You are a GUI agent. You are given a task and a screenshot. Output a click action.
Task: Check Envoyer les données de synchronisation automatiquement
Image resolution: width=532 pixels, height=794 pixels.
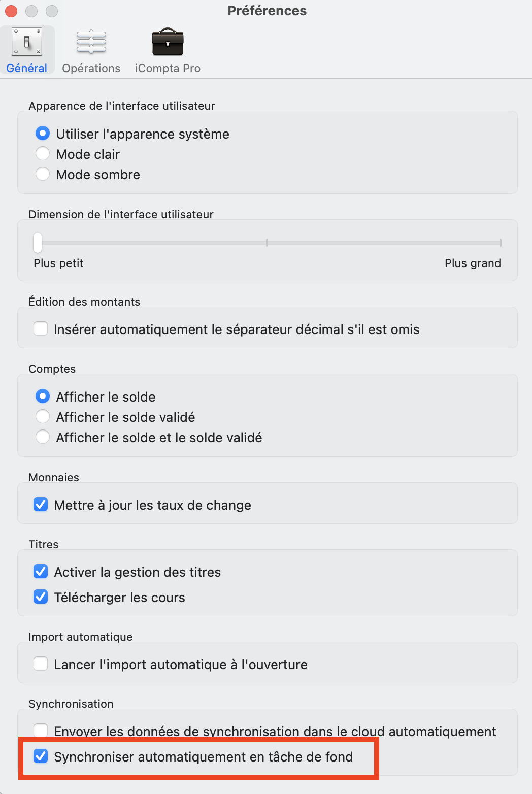[x=41, y=730]
